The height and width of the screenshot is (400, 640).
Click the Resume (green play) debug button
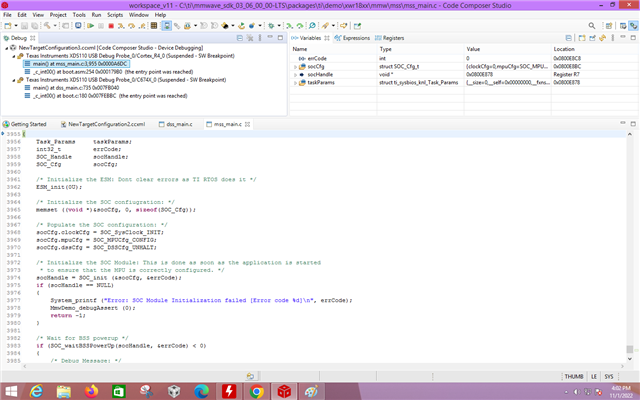pos(90,26)
